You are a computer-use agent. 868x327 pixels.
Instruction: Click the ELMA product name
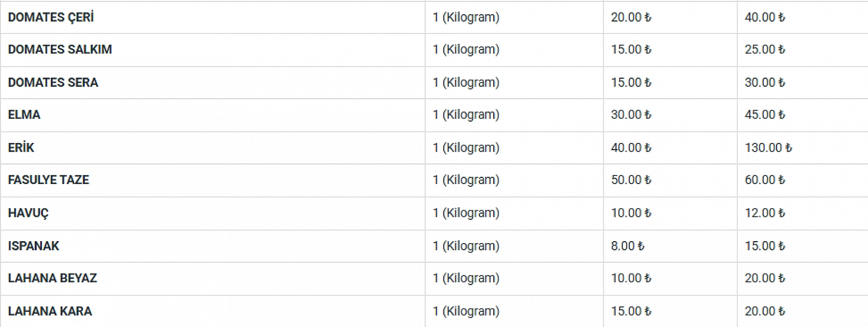[24, 115]
